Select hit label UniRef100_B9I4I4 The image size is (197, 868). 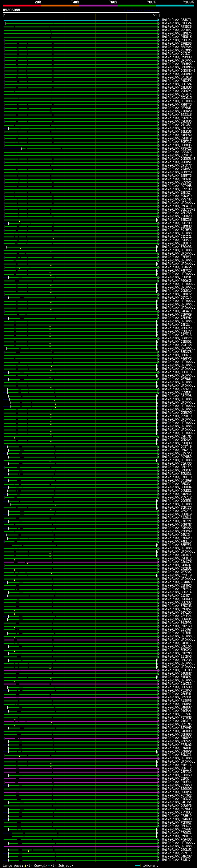coord(176,94)
